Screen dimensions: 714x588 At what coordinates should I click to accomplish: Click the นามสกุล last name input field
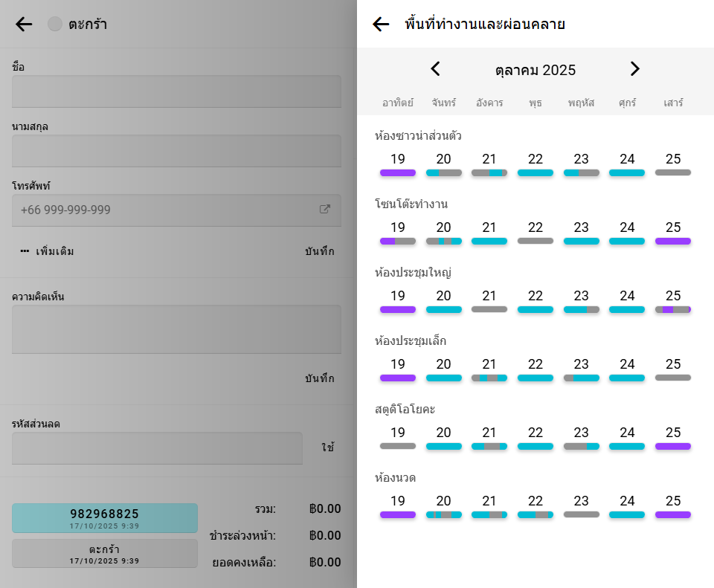pyautogui.click(x=176, y=151)
